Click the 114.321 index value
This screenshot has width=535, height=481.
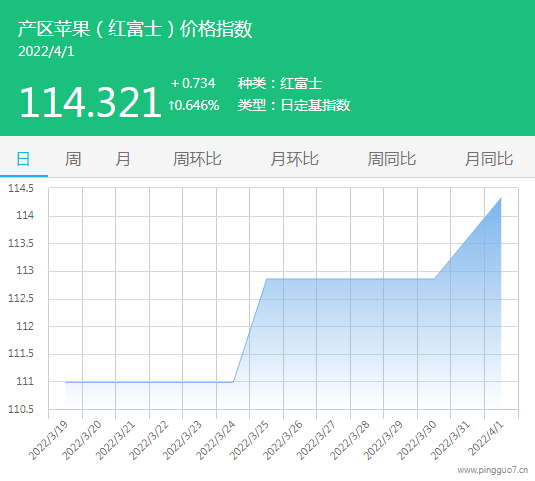(90, 102)
